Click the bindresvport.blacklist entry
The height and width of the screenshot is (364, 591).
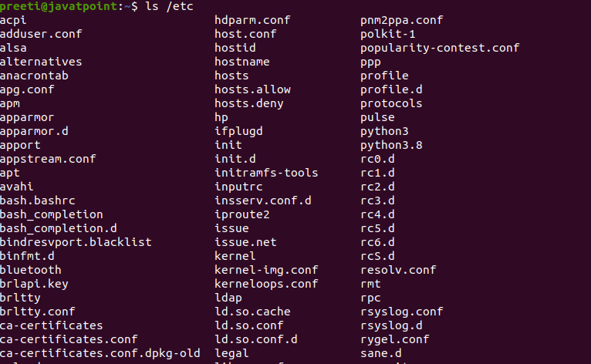coord(76,242)
